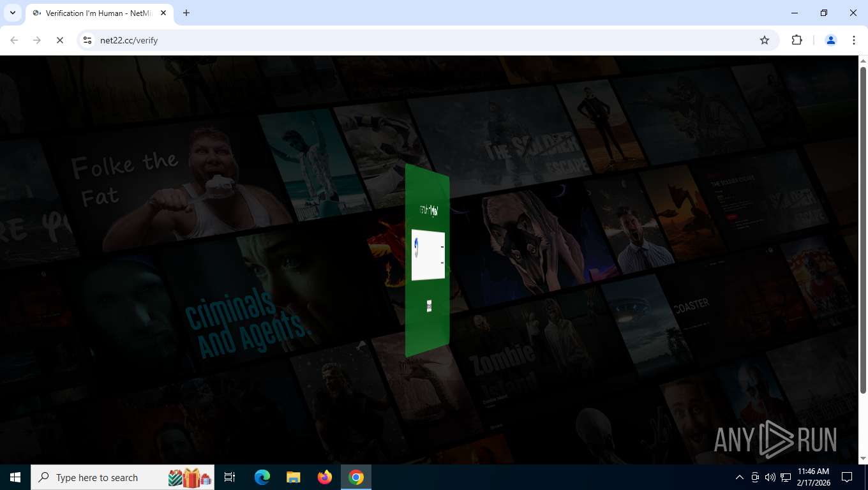Click scrollbar down arrow on the page
Screen dimensions: 868x490
(x=863, y=458)
